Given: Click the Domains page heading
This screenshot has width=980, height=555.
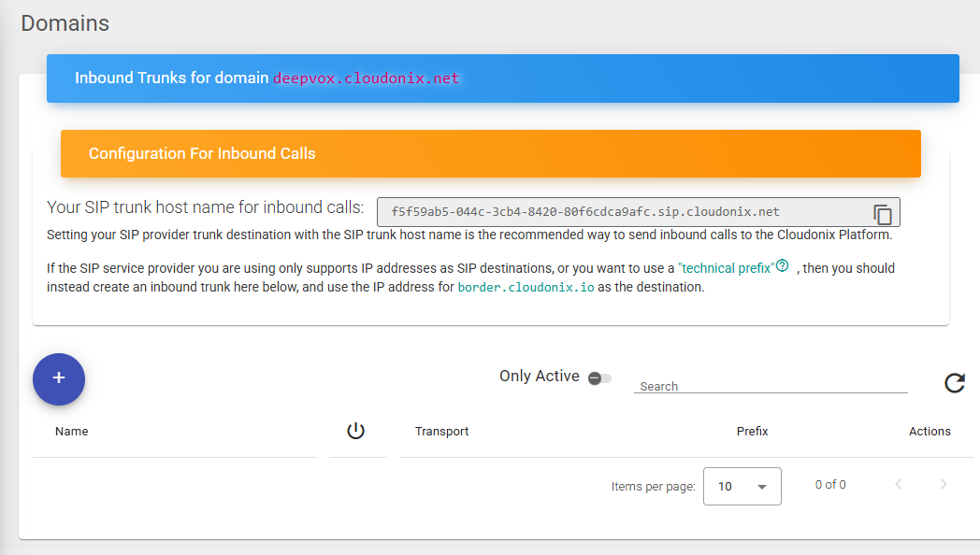Looking at the screenshot, I should 65,23.
